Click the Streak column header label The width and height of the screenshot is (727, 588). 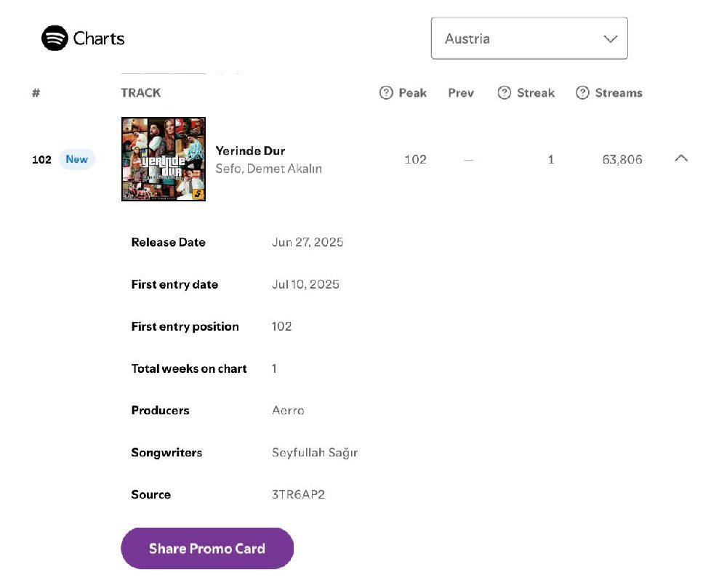(536, 93)
